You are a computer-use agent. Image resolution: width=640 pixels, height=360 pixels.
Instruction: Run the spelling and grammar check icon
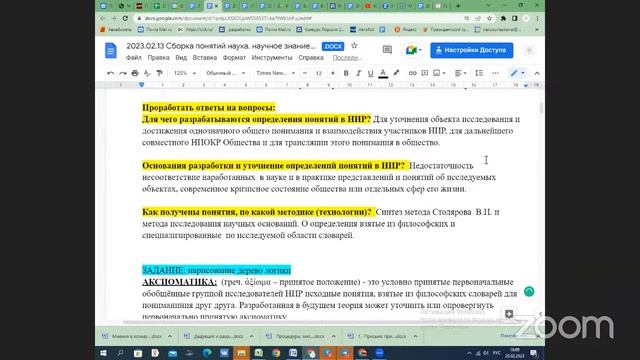point(147,73)
